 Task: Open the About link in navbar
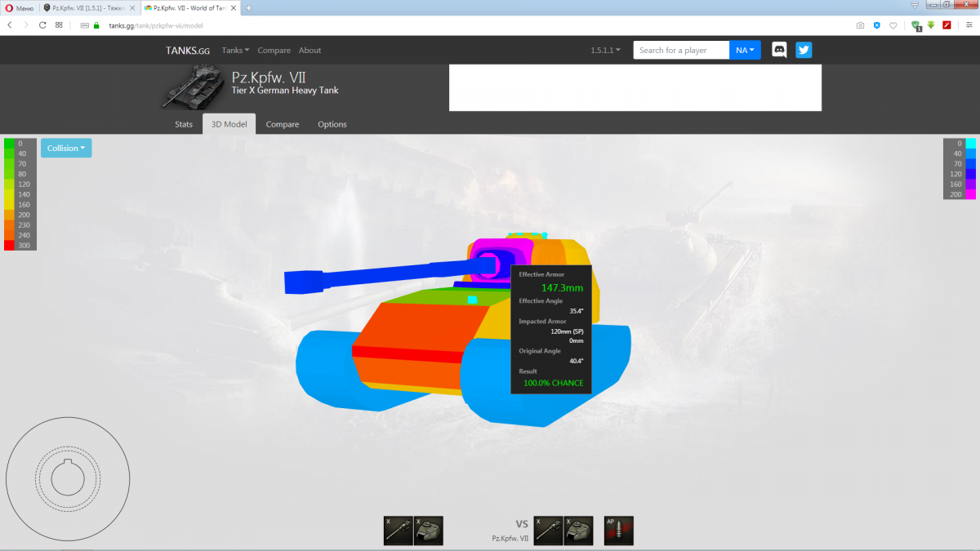click(310, 51)
